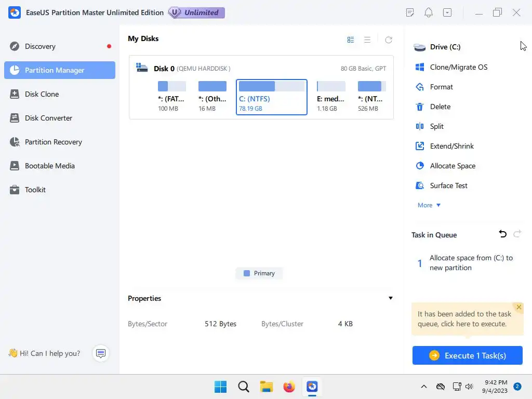This screenshot has height=399, width=532.
Task: Click the EaseUS app logo
Action: point(15,12)
